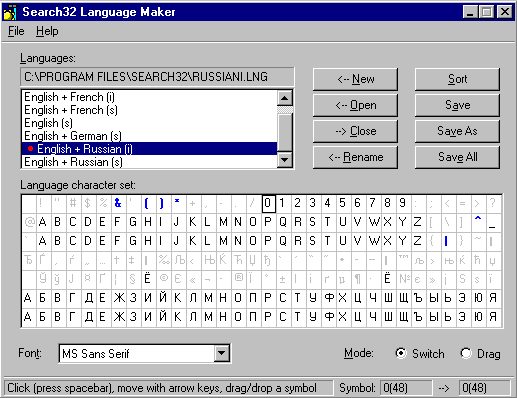Click the status bar hint text
This screenshot has width=517, height=398.
(162, 388)
